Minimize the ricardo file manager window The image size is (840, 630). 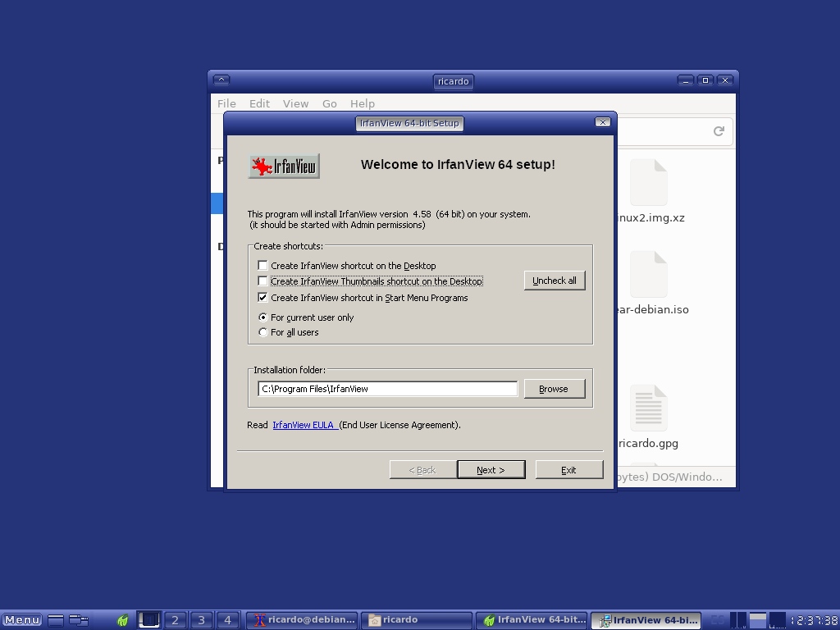pyautogui.click(x=685, y=80)
